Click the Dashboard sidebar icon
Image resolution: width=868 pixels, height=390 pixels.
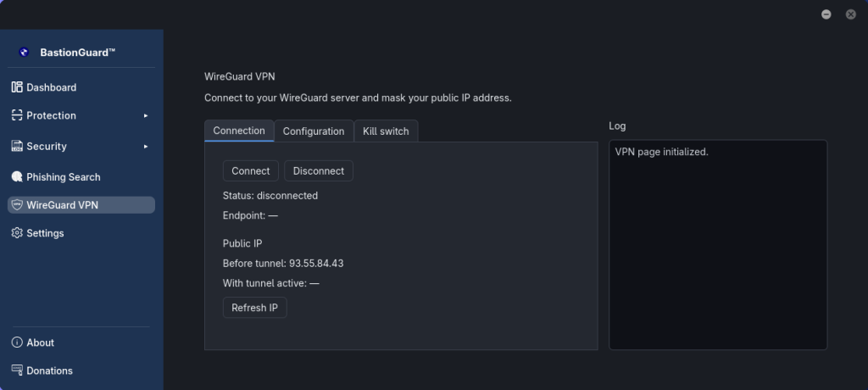click(x=17, y=87)
